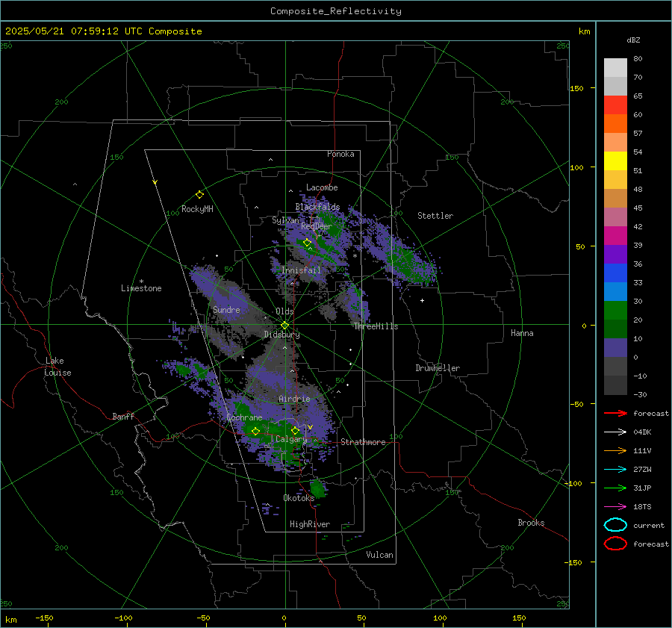This screenshot has width=672, height=628.
Task: Click the dBZ legend heading
Action: tap(633, 40)
